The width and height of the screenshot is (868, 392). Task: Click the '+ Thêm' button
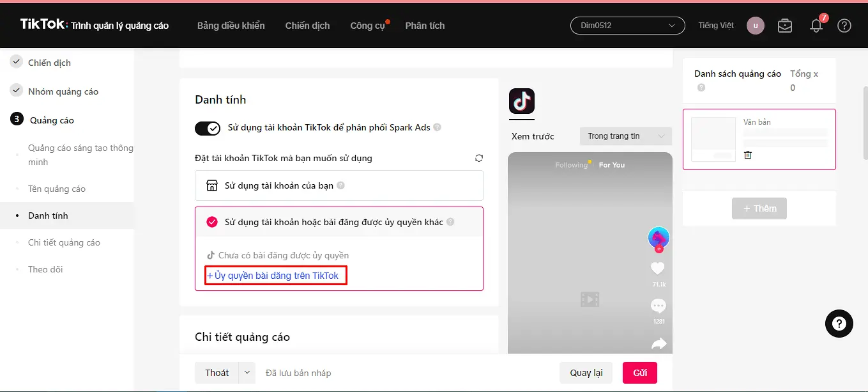coord(759,208)
